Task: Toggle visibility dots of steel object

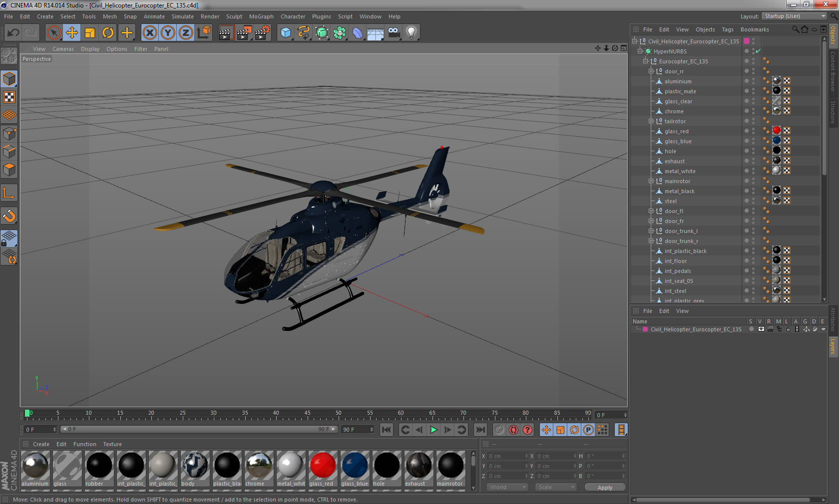Action: coord(754,201)
